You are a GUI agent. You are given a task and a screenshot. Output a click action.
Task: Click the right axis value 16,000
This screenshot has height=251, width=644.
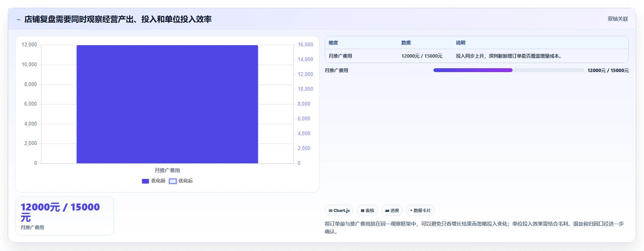305,45
